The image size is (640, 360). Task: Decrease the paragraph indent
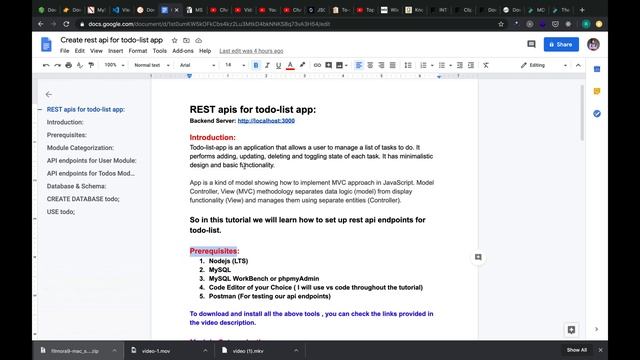click(x=460, y=65)
